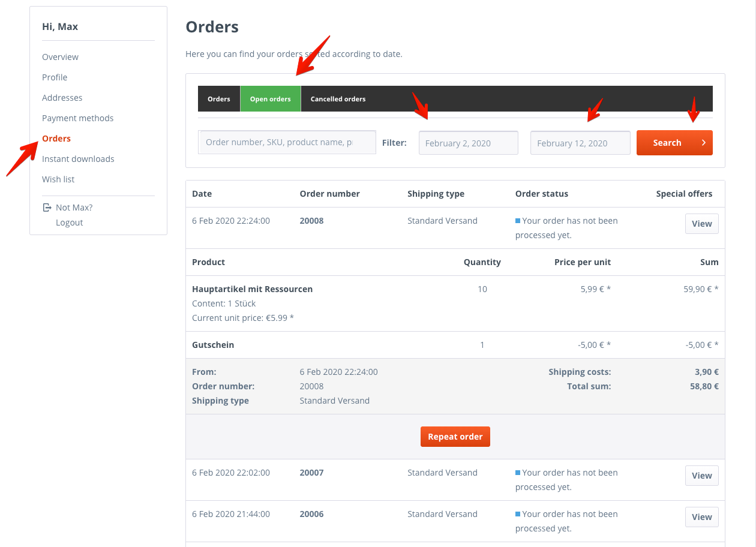Image resolution: width=756 pixels, height=547 pixels.
Task: Focus the order number search field
Action: [x=287, y=142]
